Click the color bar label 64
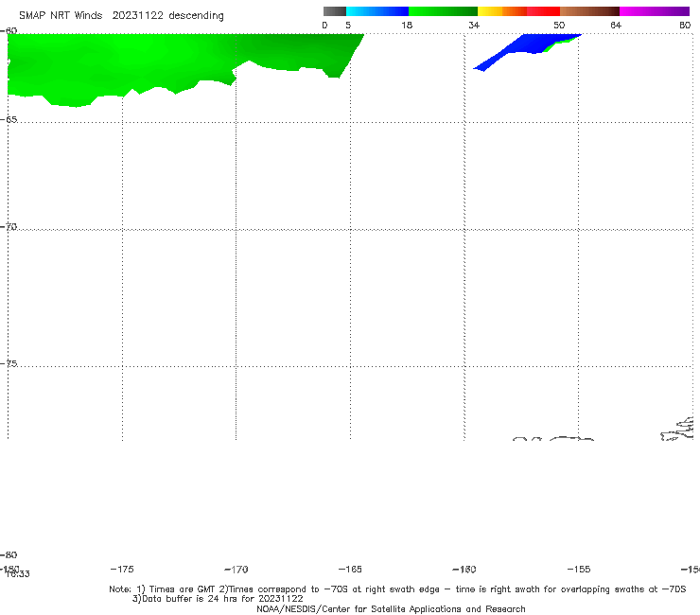 [x=616, y=25]
